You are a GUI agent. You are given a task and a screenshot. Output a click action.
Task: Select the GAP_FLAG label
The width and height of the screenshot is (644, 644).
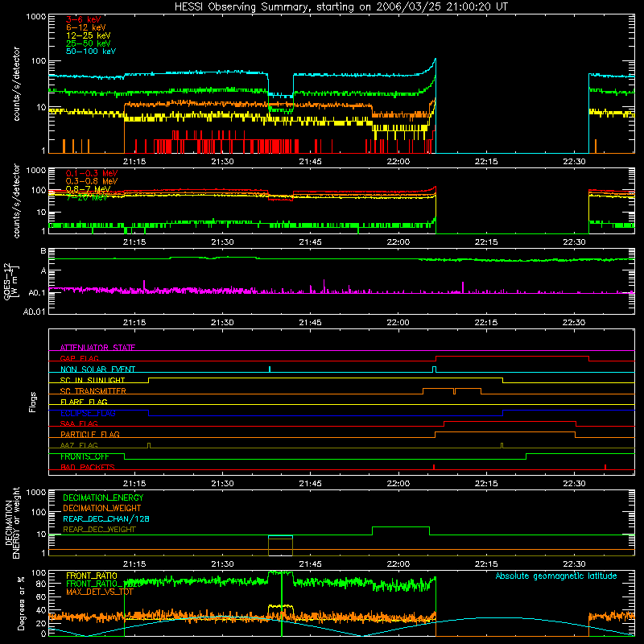pyautogui.click(x=79, y=358)
